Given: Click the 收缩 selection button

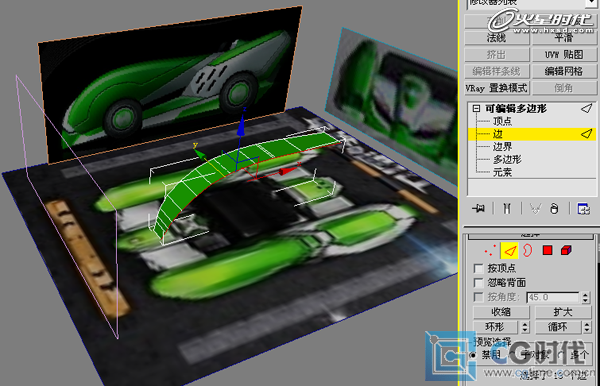Looking at the screenshot, I should [501, 312].
